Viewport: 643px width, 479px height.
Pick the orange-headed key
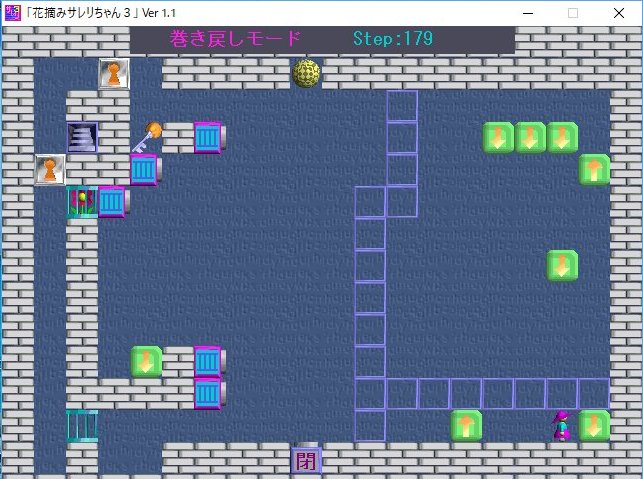coord(146,137)
